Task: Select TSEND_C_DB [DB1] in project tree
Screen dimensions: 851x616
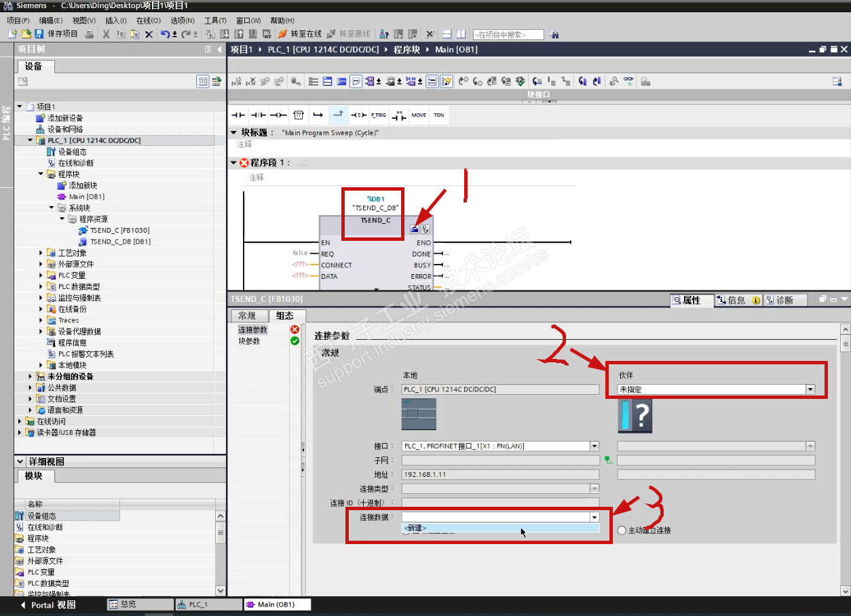Action: click(120, 242)
